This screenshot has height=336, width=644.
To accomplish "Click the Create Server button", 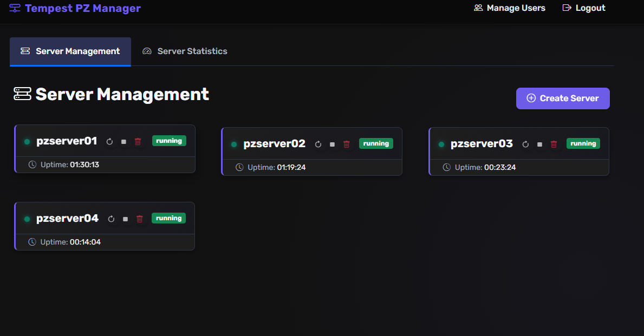I will [563, 98].
